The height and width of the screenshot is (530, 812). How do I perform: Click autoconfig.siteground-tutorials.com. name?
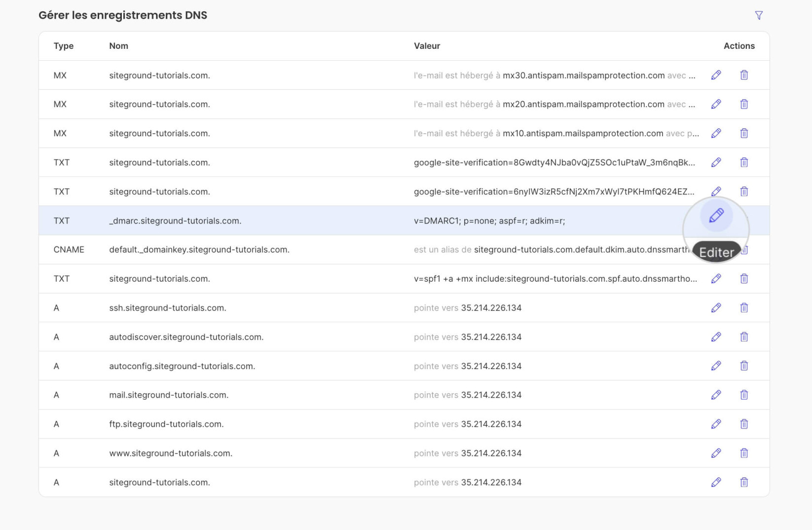tap(182, 366)
